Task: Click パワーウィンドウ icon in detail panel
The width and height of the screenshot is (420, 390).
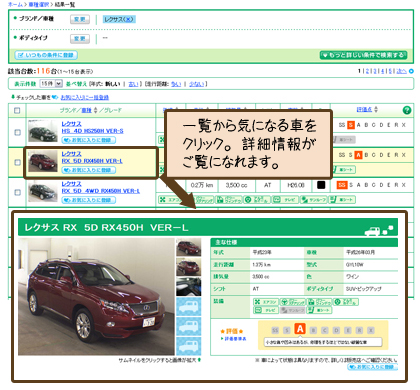Action: pyautogui.click(x=319, y=302)
